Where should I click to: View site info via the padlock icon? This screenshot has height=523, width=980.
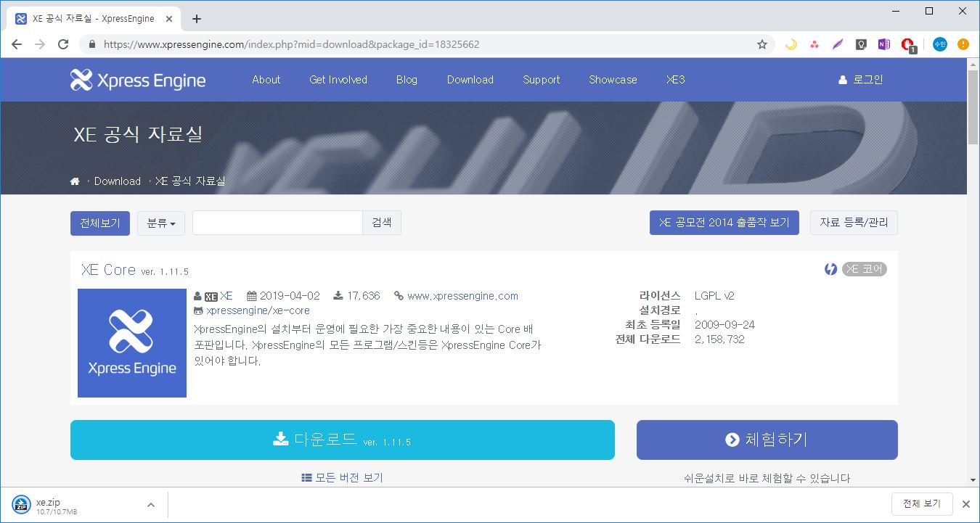tap(91, 44)
